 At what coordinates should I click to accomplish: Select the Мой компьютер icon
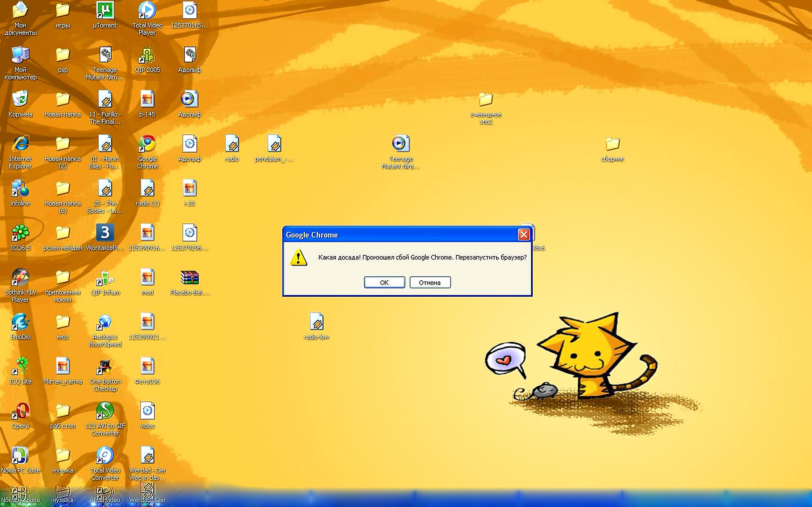[x=21, y=55]
